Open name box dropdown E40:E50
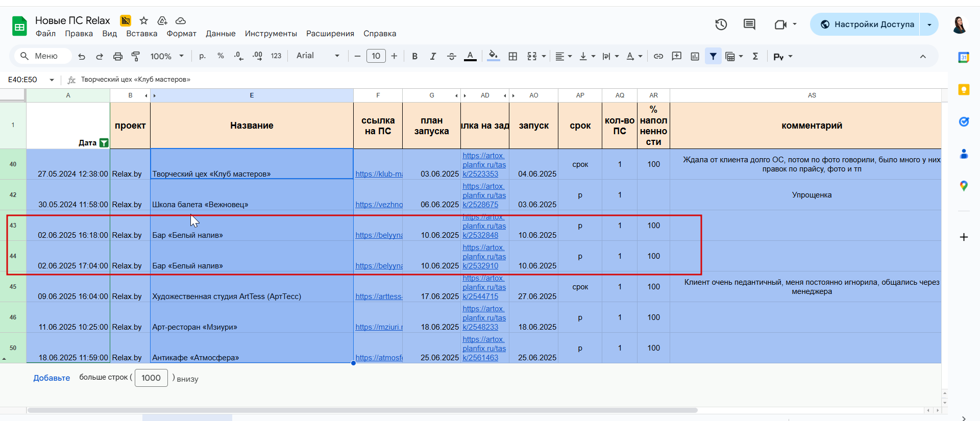This screenshot has height=421, width=980. 52,80
